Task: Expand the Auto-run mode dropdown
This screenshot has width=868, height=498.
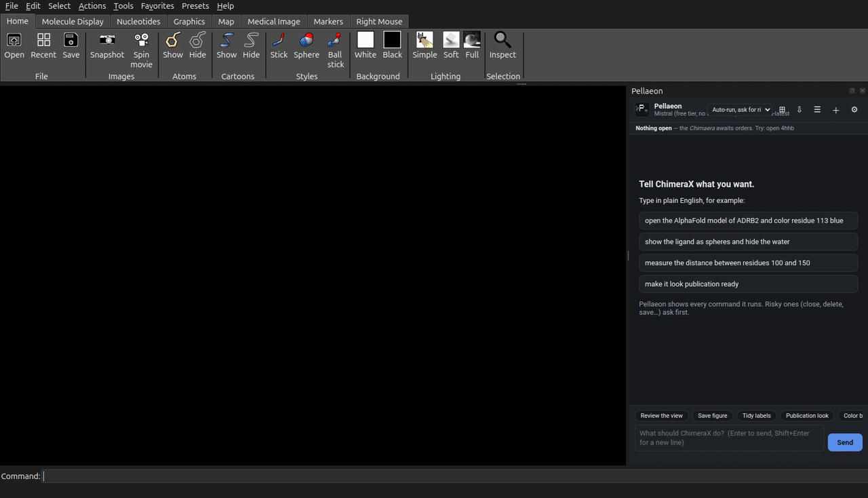Action: pos(740,110)
